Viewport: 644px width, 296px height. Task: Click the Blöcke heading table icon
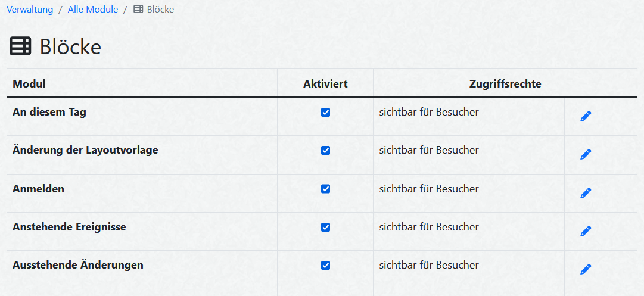click(x=21, y=46)
